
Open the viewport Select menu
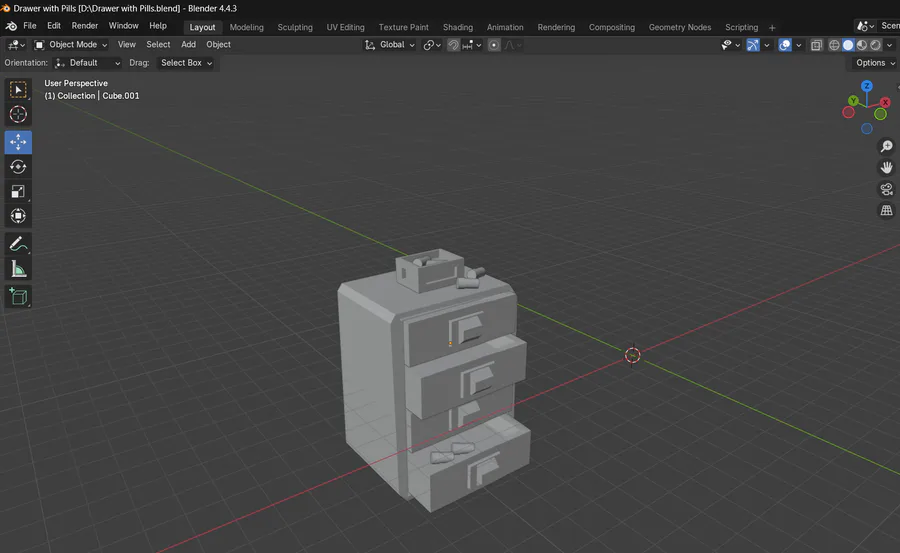coord(158,45)
